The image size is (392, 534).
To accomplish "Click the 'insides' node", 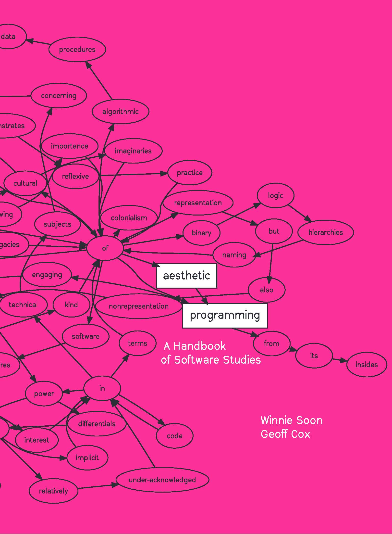I will coord(367,365).
